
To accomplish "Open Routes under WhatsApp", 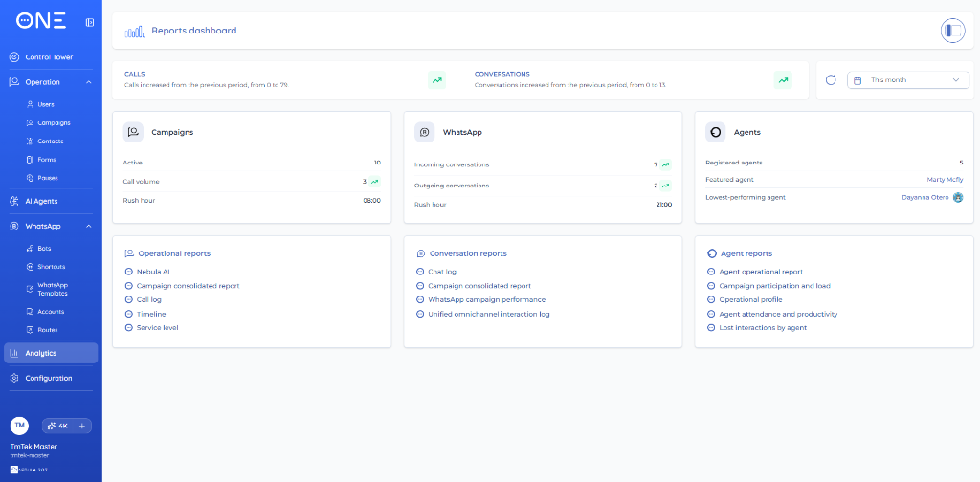I will pos(48,330).
